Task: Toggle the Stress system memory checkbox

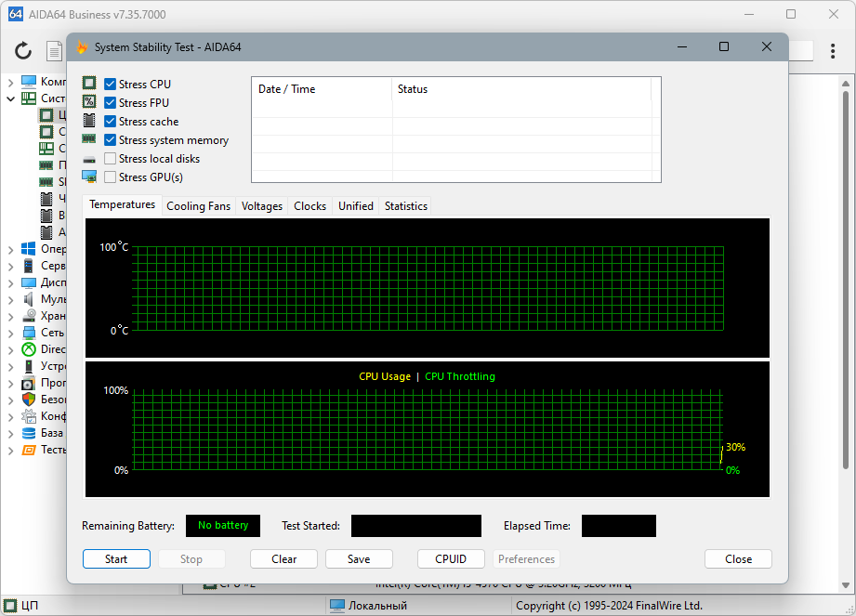Action: tap(110, 139)
